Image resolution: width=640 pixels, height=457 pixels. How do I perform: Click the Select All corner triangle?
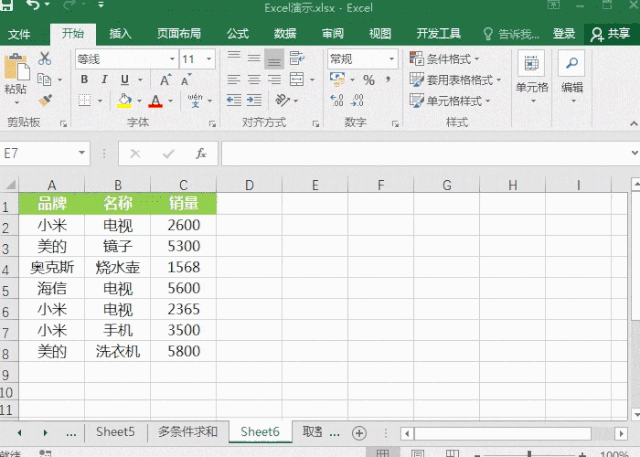pyautogui.click(x=9, y=185)
